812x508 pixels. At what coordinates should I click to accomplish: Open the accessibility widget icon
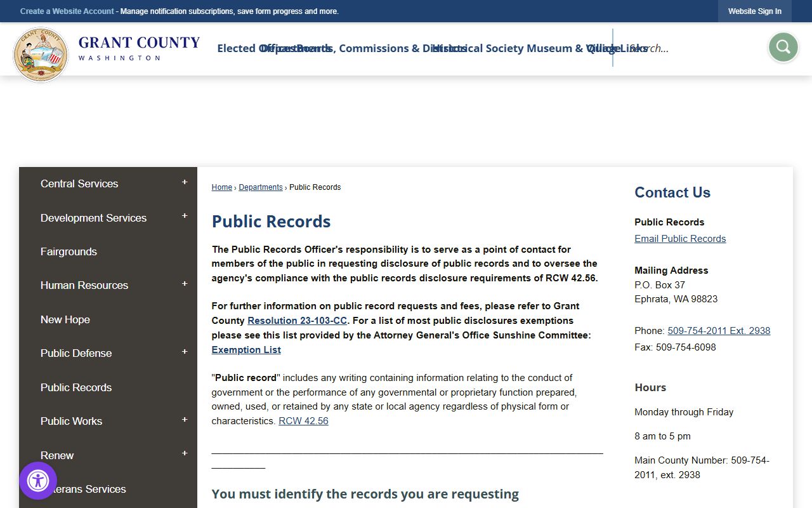(x=38, y=481)
